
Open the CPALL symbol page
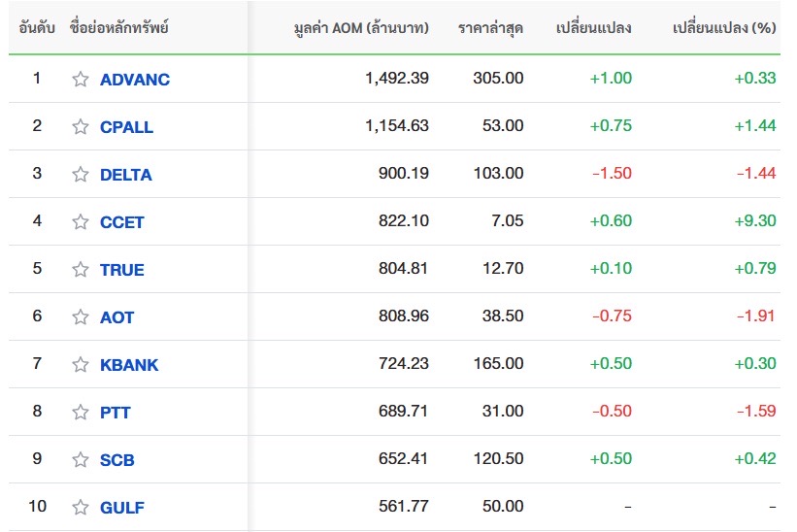[126, 127]
